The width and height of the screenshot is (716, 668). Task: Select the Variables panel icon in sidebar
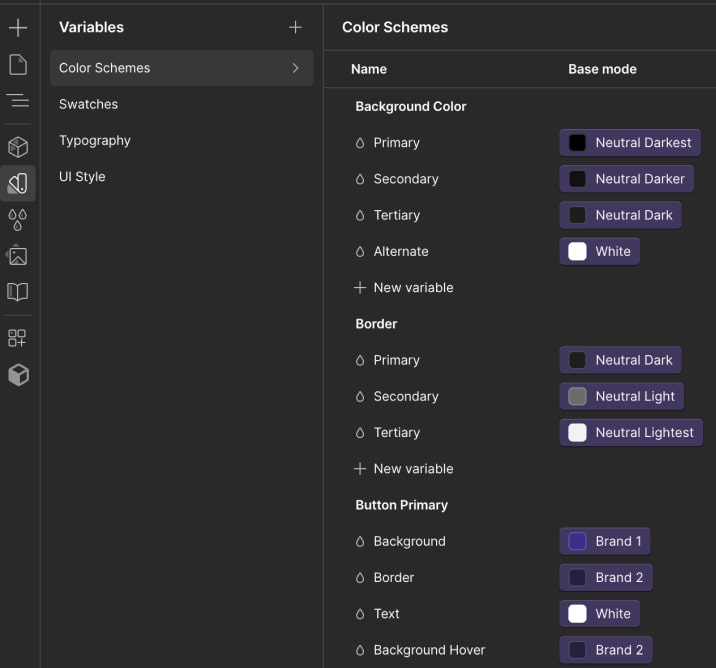(x=18, y=183)
